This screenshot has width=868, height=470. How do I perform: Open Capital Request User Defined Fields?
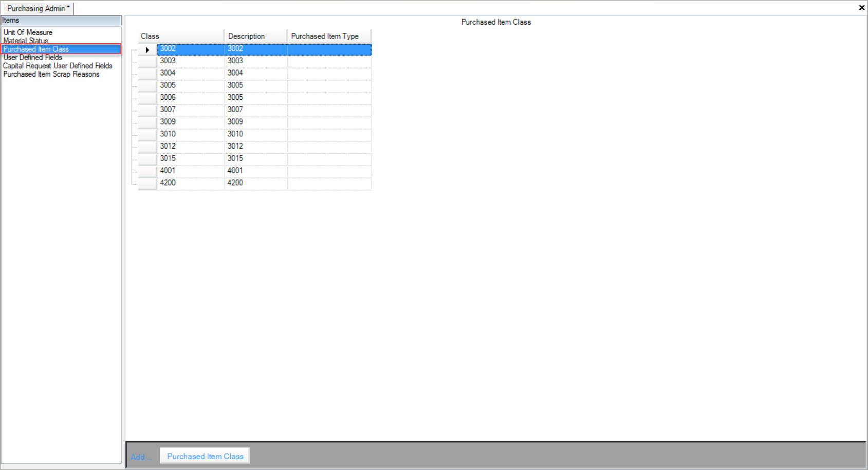(58, 66)
